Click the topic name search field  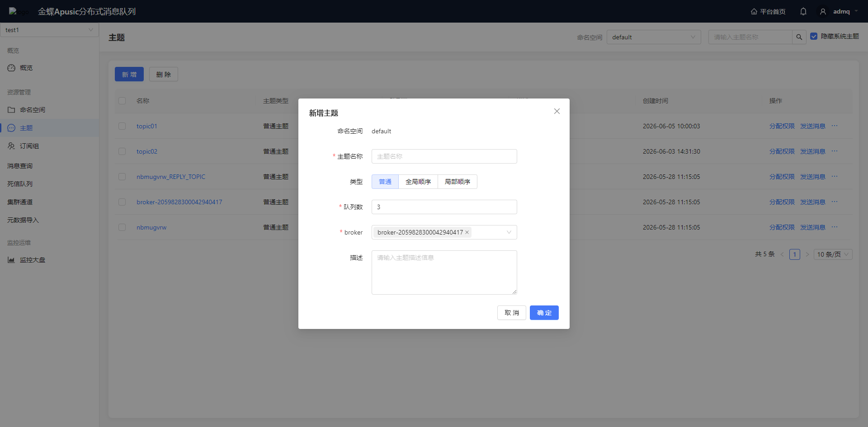coord(750,37)
